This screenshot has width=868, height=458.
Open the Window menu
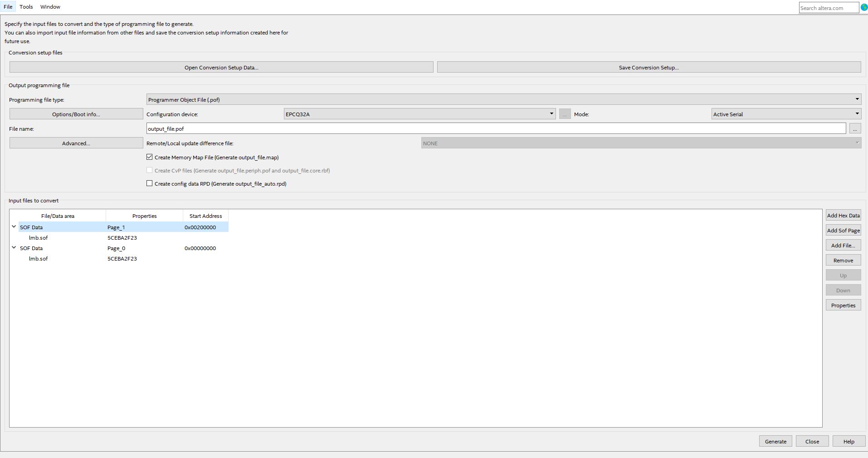click(50, 7)
